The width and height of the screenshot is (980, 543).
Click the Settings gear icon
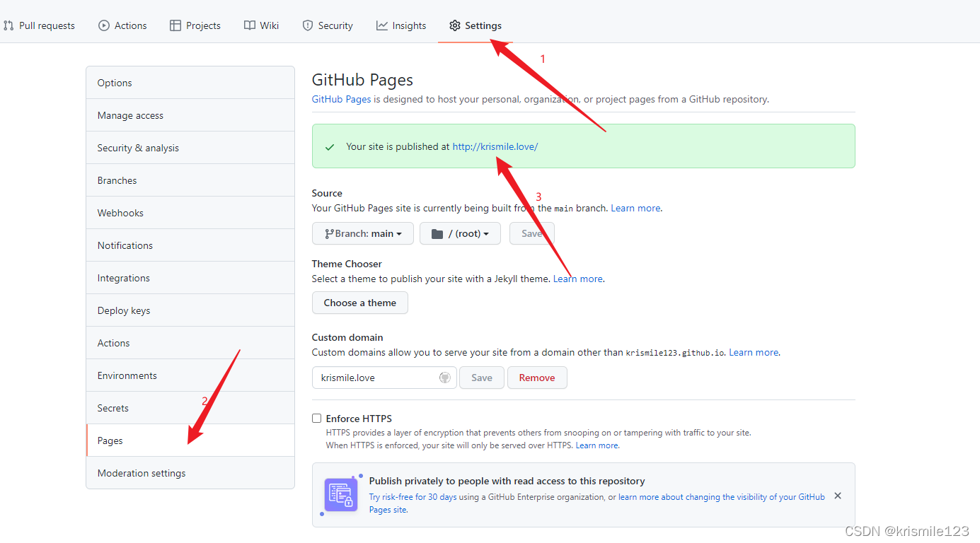pyautogui.click(x=455, y=25)
